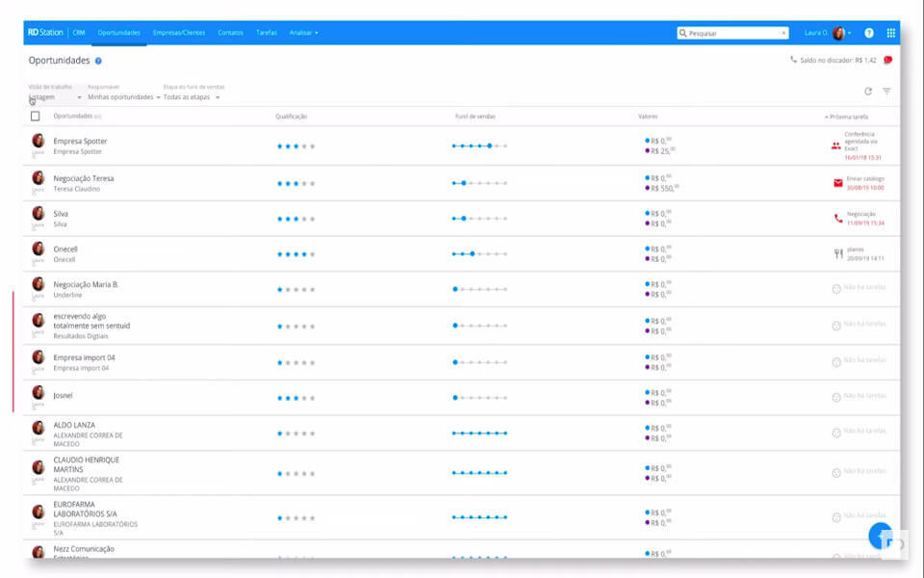Click the RD Station logo
The height and width of the screenshot is (578, 924).
[x=45, y=33]
